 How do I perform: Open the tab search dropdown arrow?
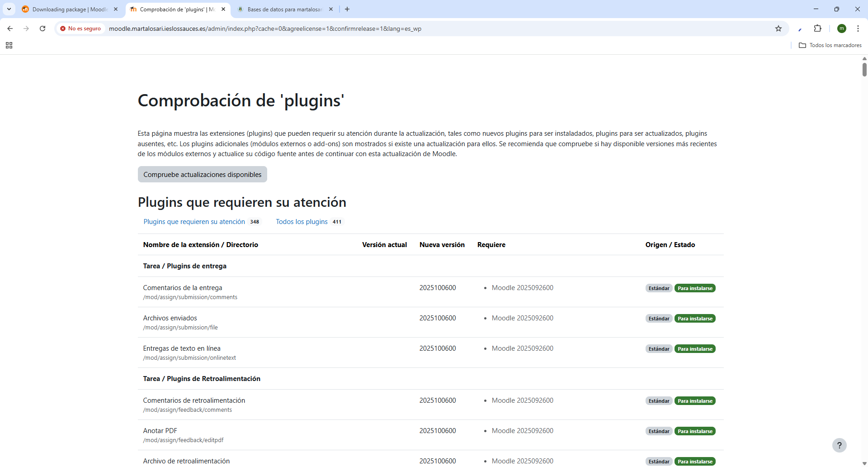tap(9, 9)
